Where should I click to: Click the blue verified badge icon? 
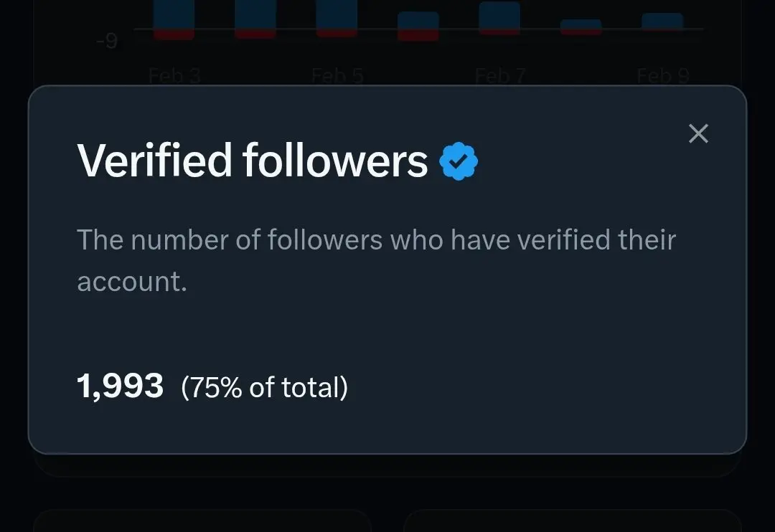click(459, 161)
